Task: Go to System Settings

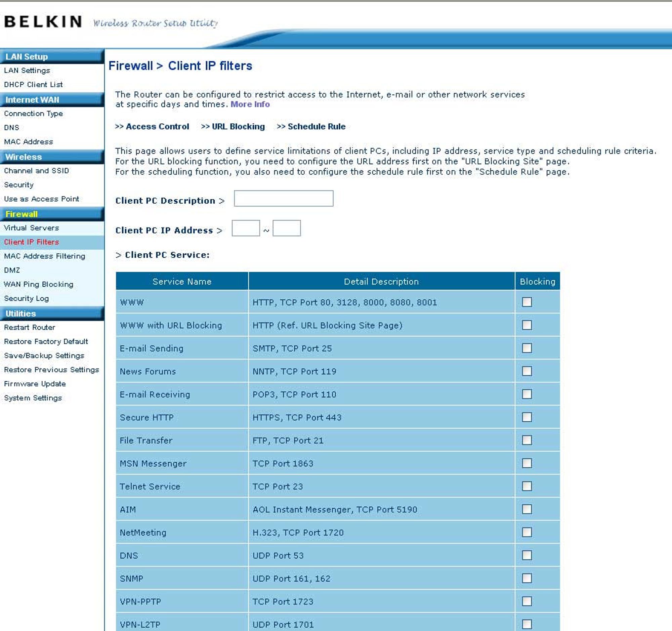Action: click(33, 398)
